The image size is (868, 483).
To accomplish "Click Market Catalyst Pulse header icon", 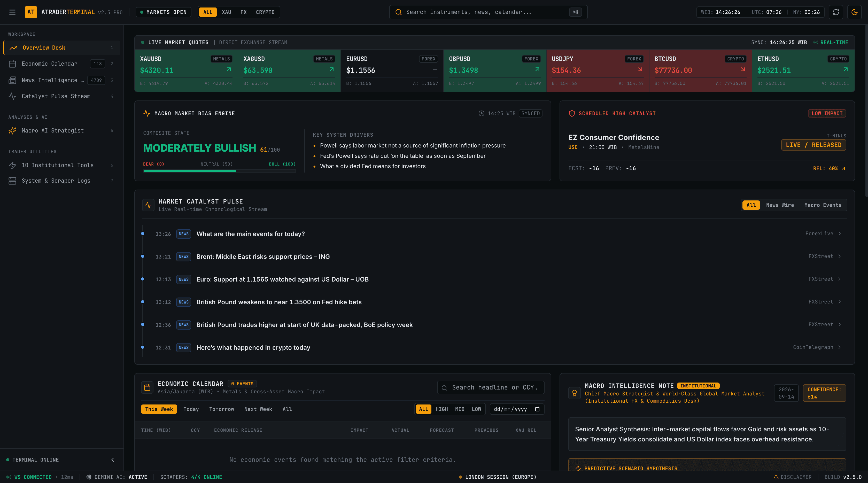I will [148, 205].
